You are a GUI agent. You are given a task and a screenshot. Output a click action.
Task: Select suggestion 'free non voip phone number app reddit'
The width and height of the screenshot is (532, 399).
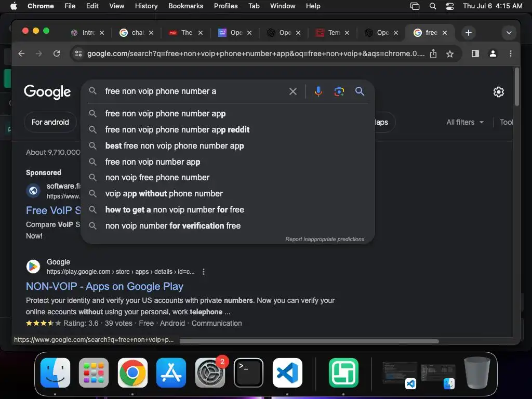tap(228, 129)
